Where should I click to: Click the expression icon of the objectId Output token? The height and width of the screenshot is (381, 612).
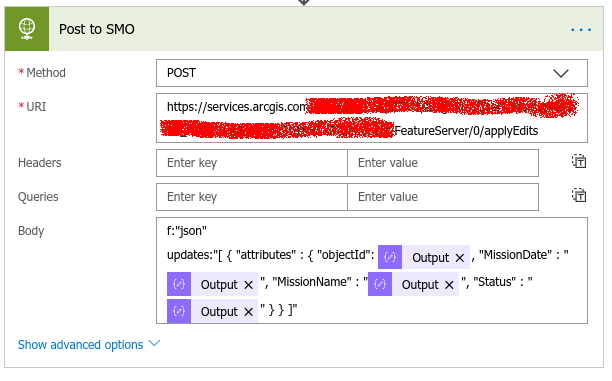coord(390,257)
